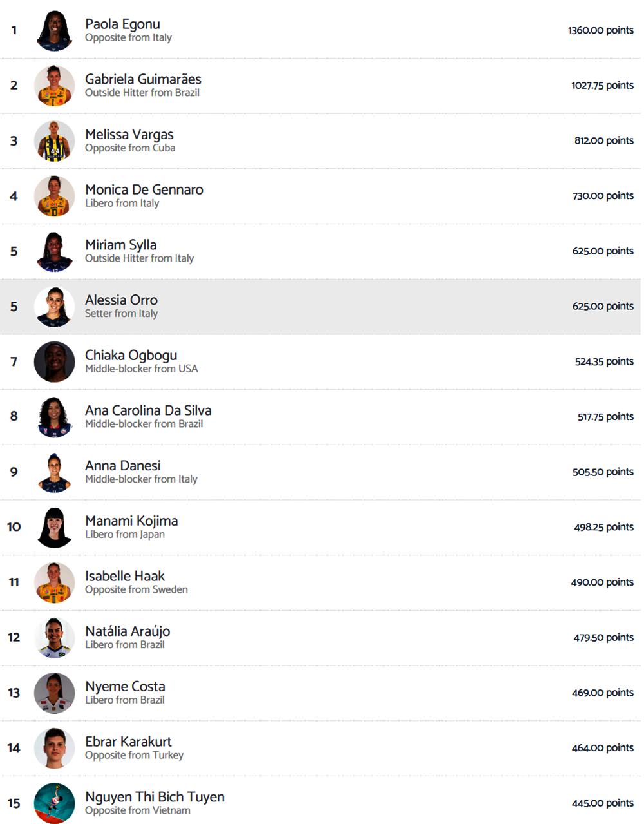
Task: Click the Isabelle Haak player name
Action: pyautogui.click(x=125, y=576)
